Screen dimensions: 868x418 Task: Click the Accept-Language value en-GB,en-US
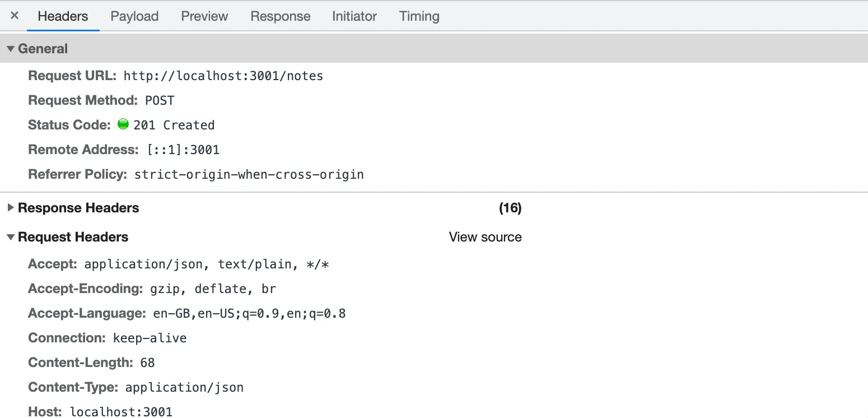click(250, 313)
